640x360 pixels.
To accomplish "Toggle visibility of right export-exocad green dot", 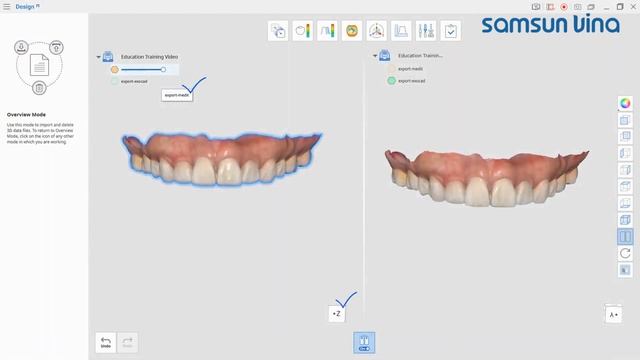I will pos(391,81).
